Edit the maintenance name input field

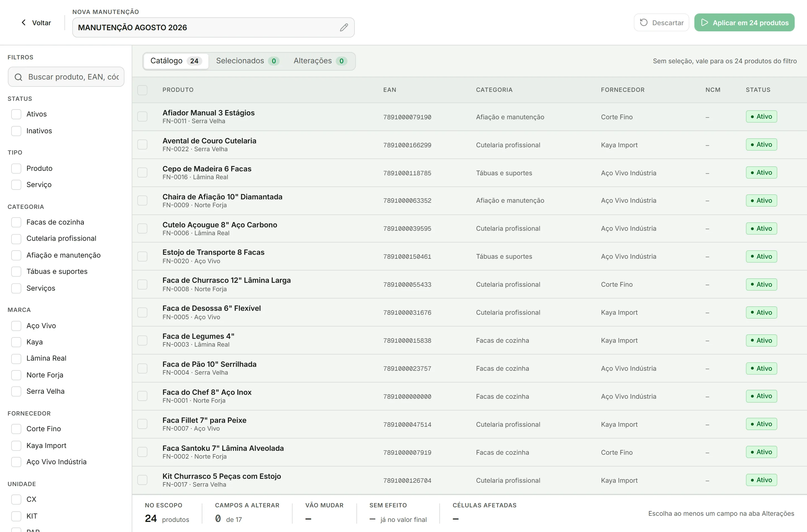[213, 27]
